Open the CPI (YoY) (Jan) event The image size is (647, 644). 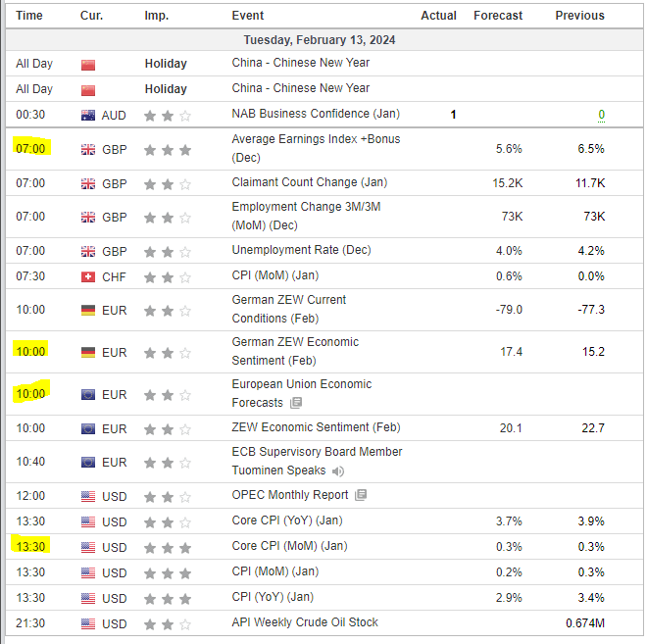click(x=274, y=597)
